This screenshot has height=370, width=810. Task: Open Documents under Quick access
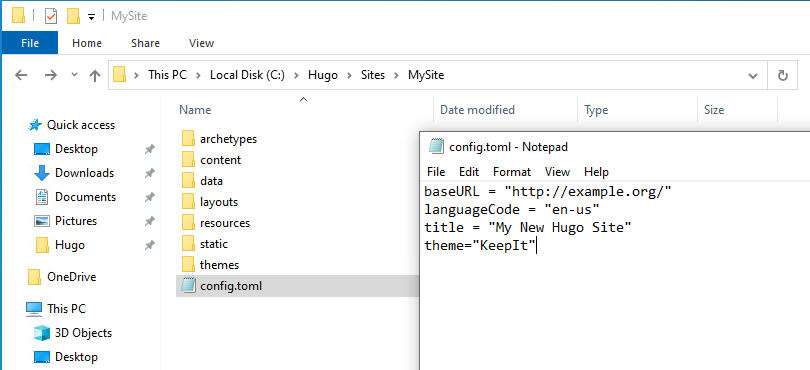86,197
